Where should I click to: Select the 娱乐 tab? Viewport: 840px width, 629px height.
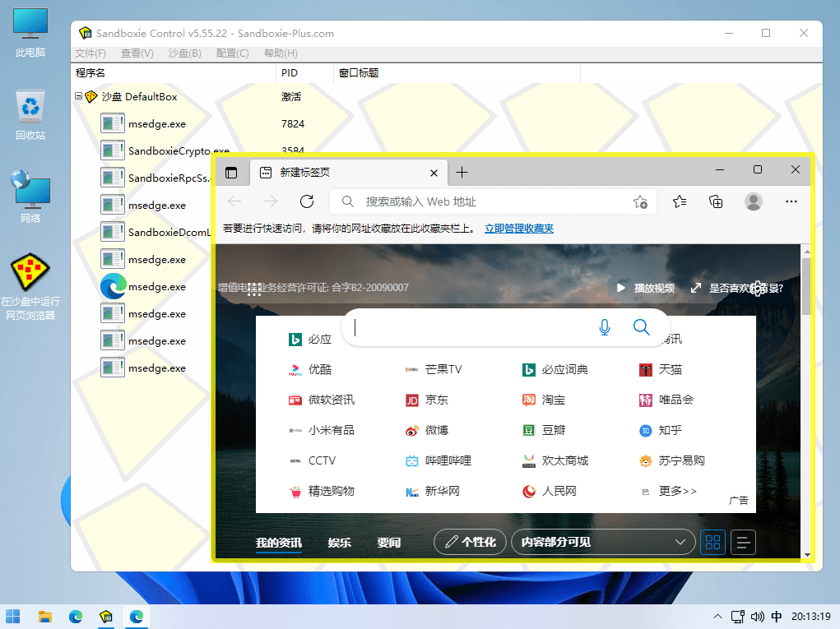340,543
